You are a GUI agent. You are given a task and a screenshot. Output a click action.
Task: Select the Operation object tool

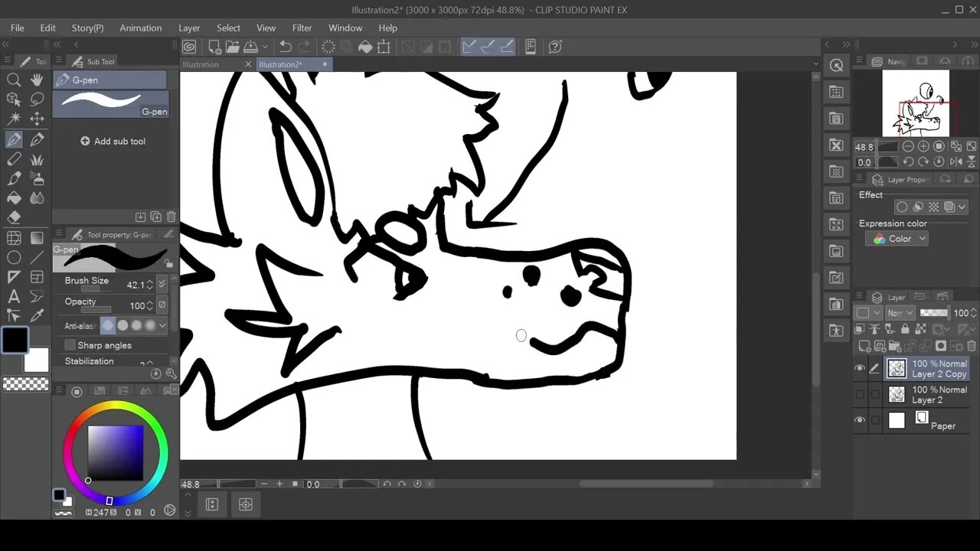pyautogui.click(x=14, y=99)
